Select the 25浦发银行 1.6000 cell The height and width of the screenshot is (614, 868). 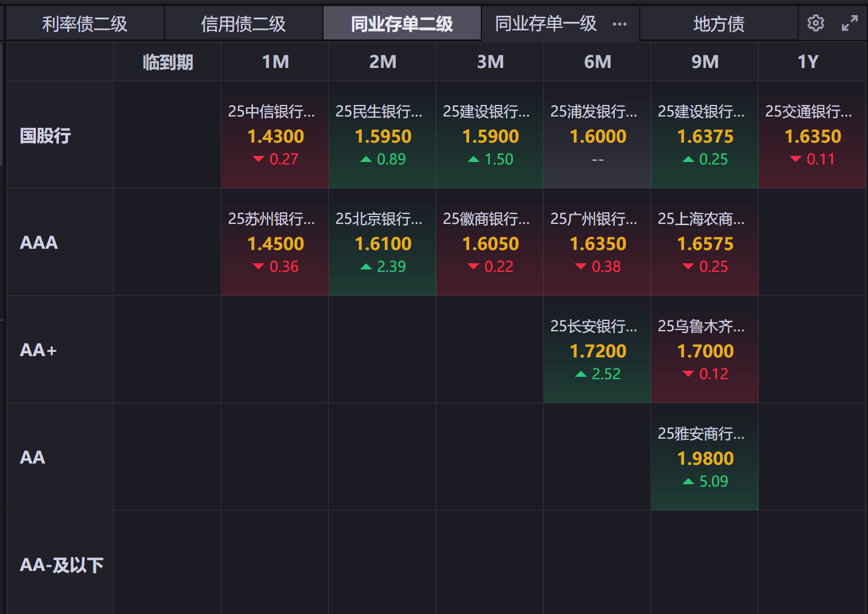click(x=597, y=135)
